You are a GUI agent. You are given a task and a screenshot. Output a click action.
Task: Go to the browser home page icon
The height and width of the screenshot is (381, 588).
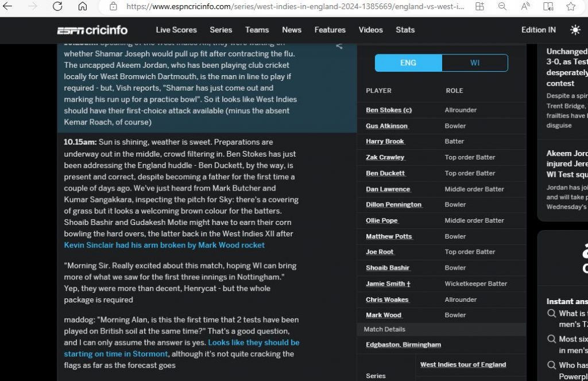(x=83, y=6)
